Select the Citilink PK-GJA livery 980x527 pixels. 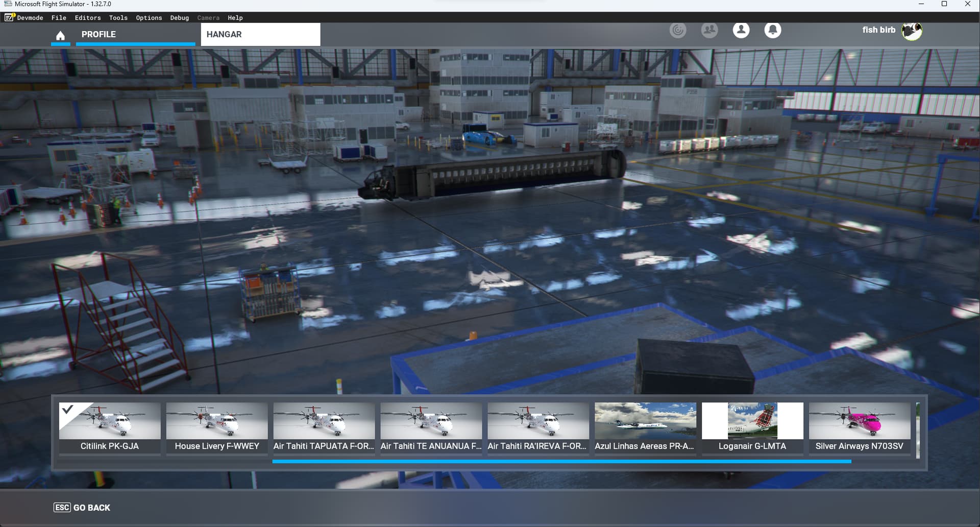[110, 427]
